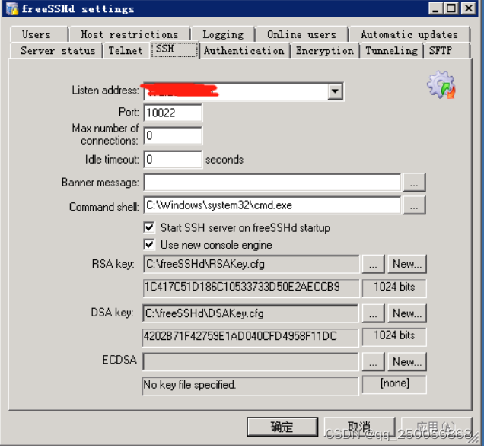Browse for banner message file
484x448 pixels.
(x=414, y=183)
